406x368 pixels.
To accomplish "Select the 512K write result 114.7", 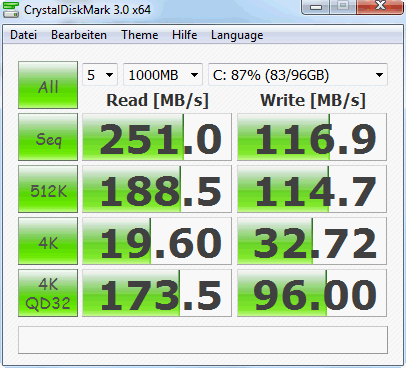I will tap(312, 189).
